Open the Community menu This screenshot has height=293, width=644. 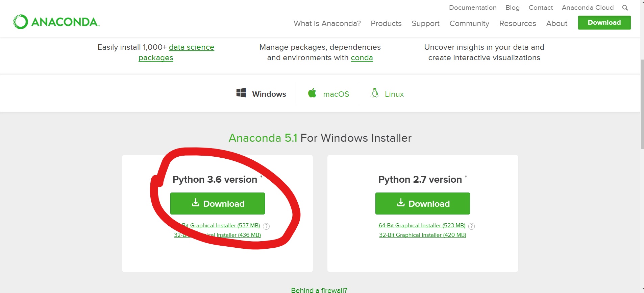469,23
